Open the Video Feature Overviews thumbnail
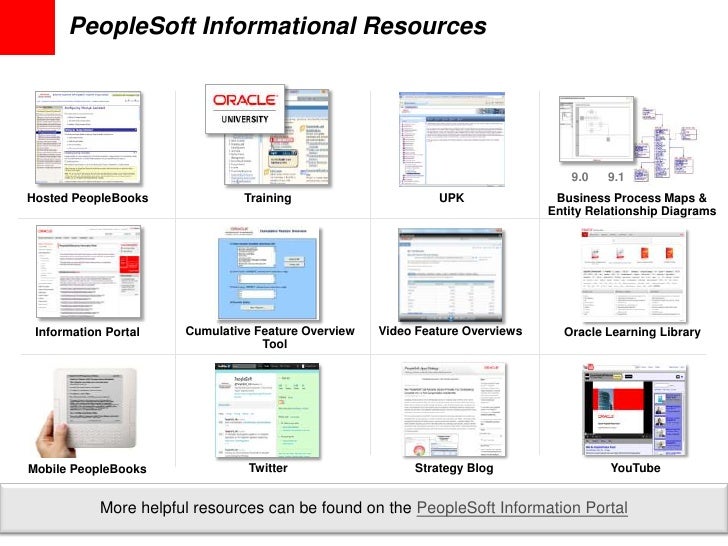 450,275
